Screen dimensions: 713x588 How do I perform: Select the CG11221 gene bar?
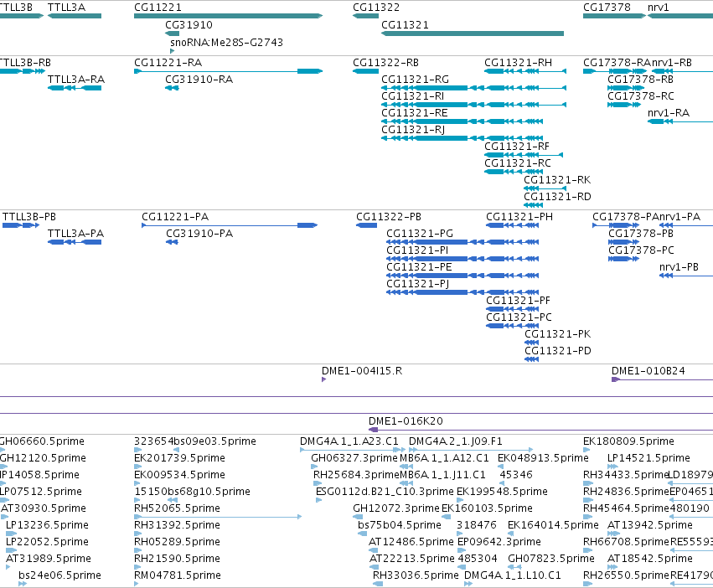(x=228, y=16)
